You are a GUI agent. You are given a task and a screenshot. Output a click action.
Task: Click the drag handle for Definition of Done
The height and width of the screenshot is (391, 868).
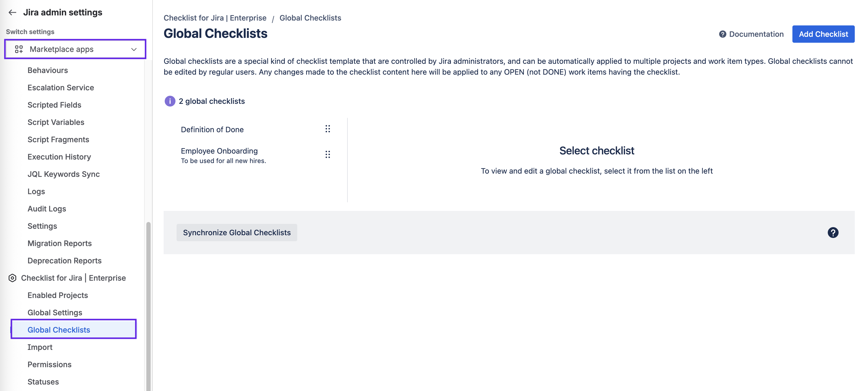click(x=327, y=129)
